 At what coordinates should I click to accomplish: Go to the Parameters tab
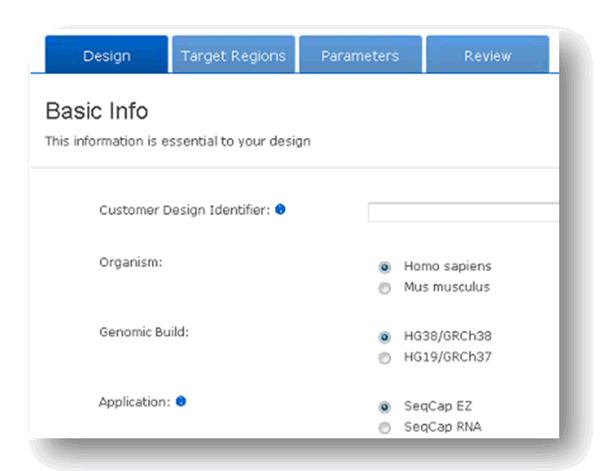coord(360,56)
